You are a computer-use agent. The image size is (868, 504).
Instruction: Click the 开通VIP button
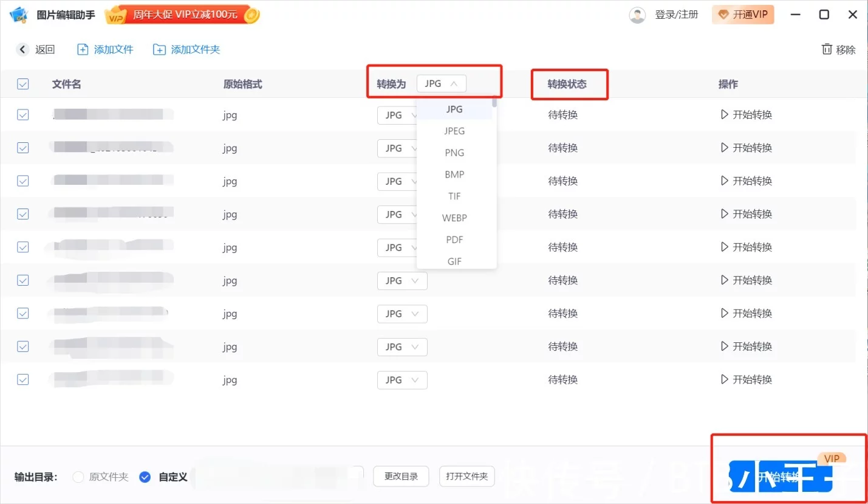[743, 15]
